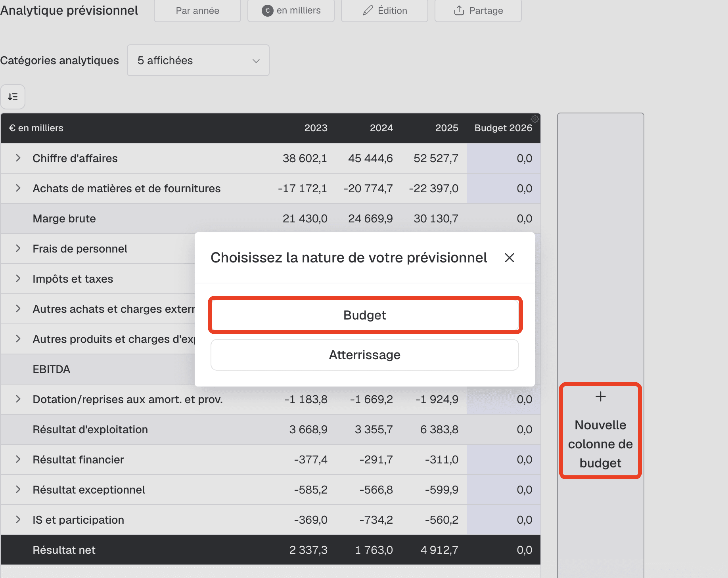The width and height of the screenshot is (728, 578).
Task: Click the EBITDA row label
Action: pyautogui.click(x=52, y=369)
